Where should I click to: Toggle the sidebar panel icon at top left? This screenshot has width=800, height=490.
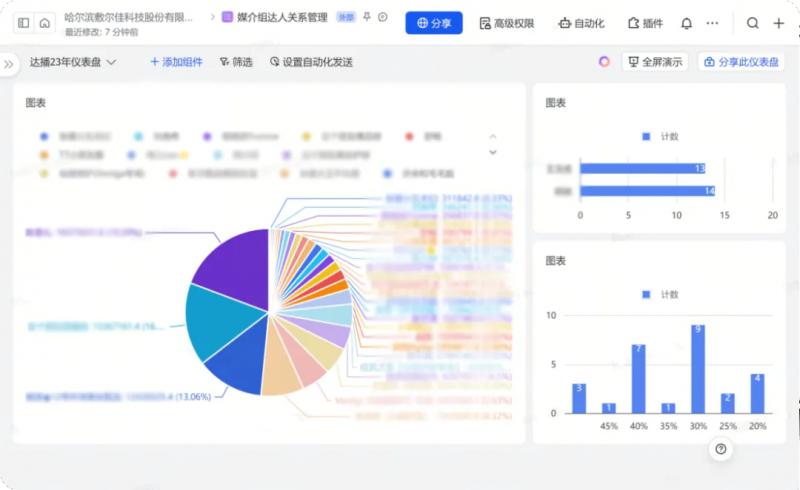click(24, 23)
